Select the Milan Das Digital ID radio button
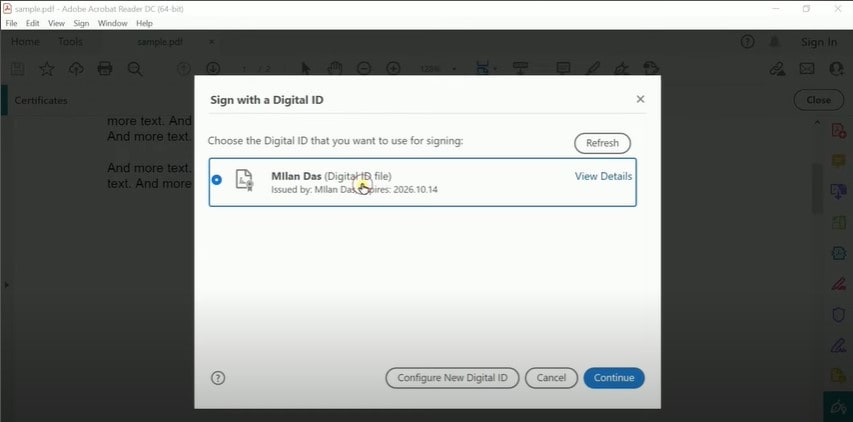The image size is (853, 422). [217, 180]
